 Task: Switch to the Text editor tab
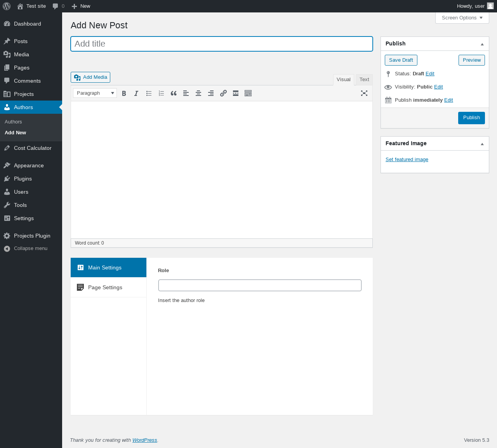click(x=364, y=80)
